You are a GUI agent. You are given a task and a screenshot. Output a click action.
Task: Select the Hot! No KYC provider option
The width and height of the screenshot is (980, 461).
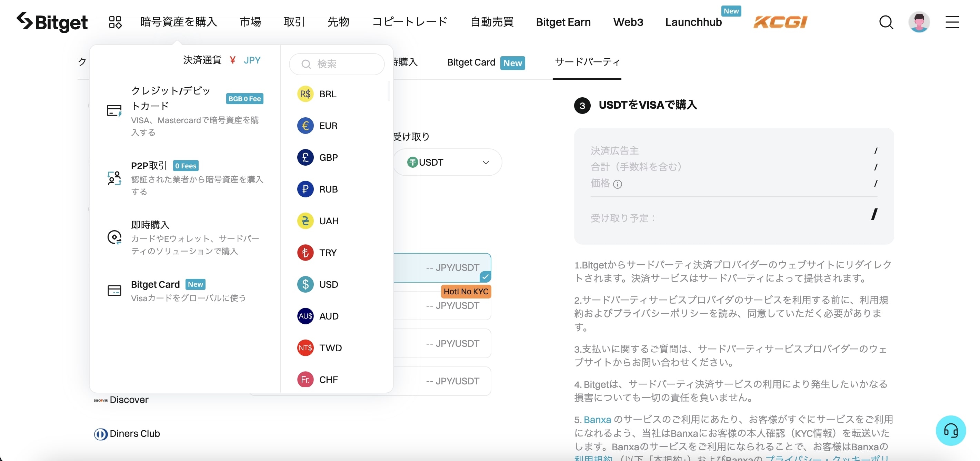442,306
